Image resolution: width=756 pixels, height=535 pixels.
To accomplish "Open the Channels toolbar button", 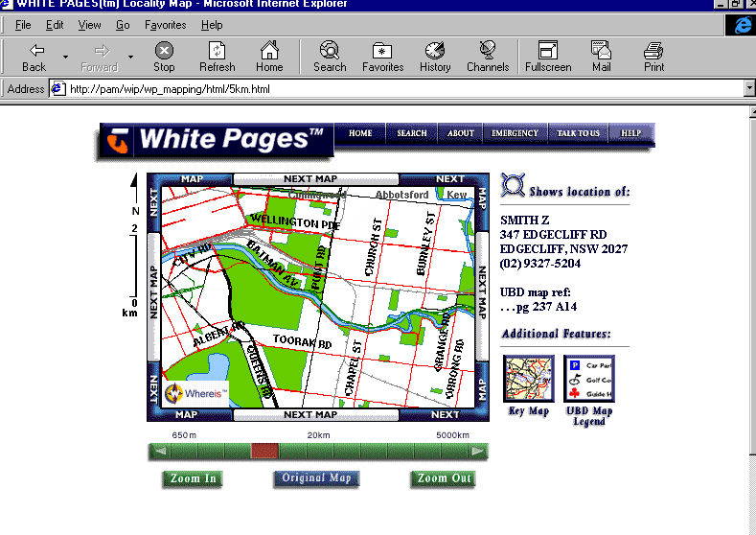I will click(488, 57).
